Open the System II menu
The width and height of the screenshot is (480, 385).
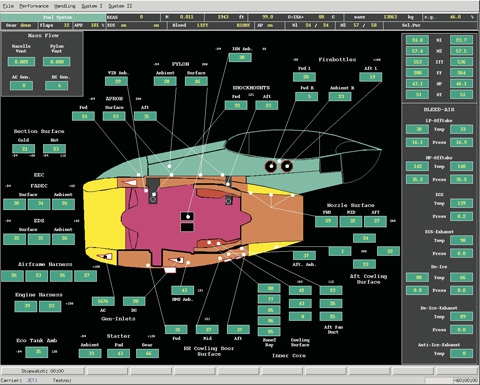pyautogui.click(x=120, y=6)
